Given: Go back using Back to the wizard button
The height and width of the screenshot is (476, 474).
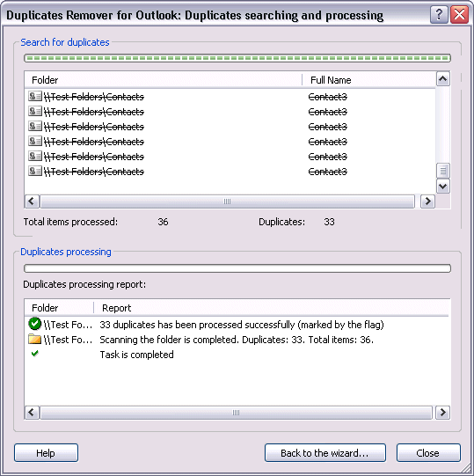Looking at the screenshot, I should pos(325,453).
